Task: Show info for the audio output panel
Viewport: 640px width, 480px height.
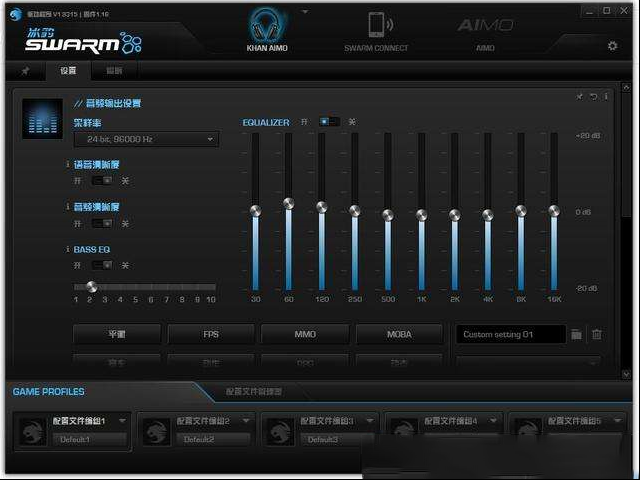Action: [x=606, y=97]
